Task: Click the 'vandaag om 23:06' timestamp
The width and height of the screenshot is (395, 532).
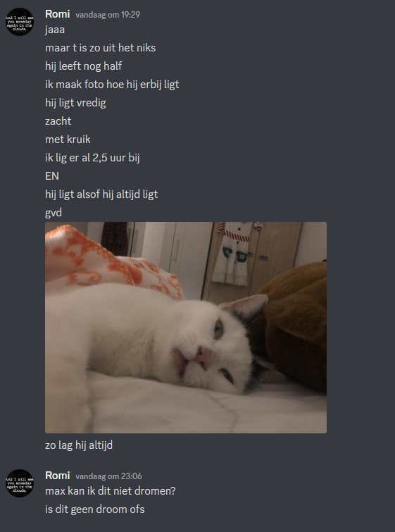Action: [108, 476]
